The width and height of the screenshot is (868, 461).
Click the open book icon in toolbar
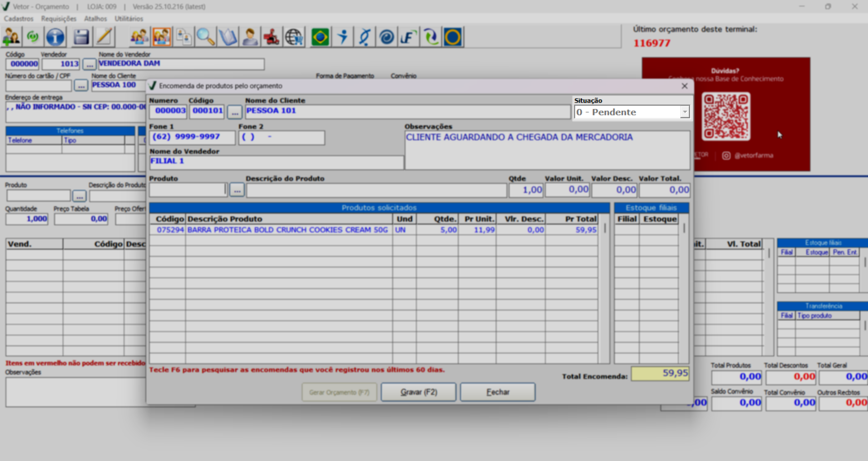tap(228, 37)
